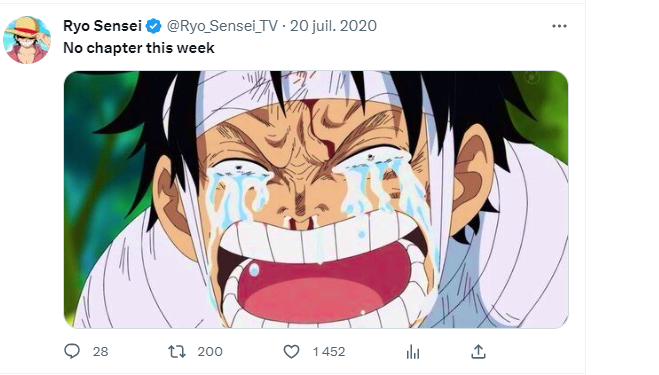The height and width of the screenshot is (375, 659).
Task: Like the tweet with the heart icon
Action: coord(291,351)
